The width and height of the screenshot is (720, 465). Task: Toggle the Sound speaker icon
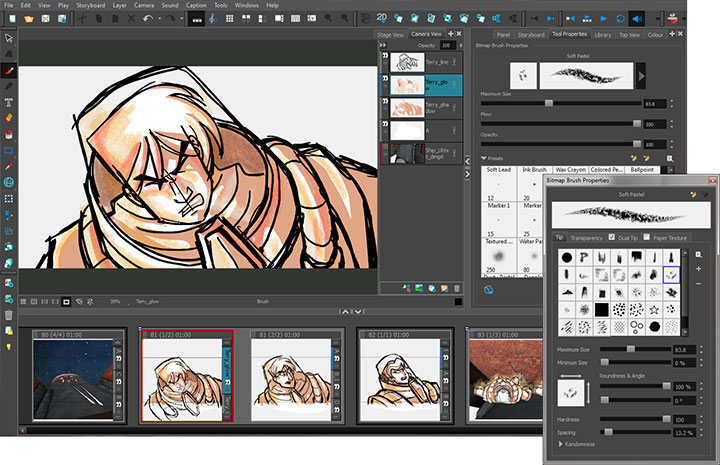636,18
